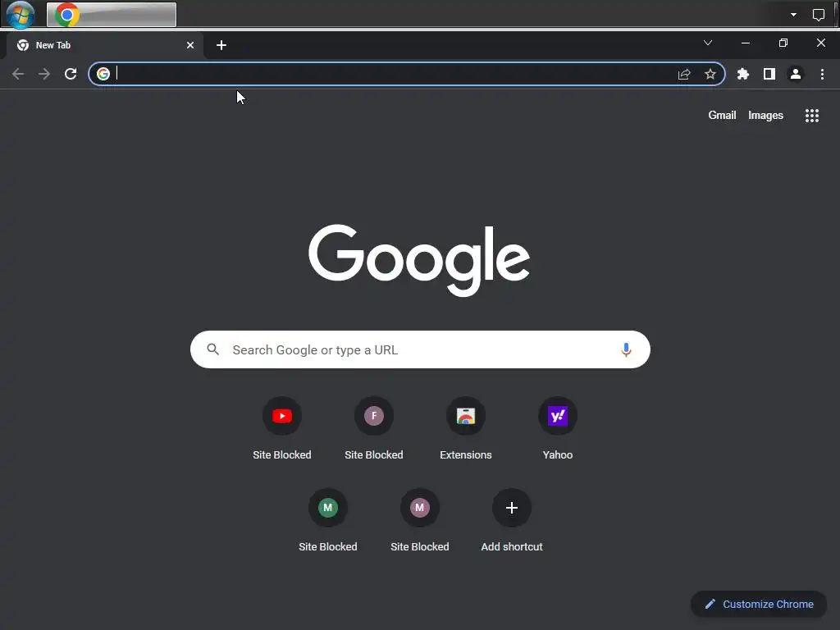Reload the page
The width and height of the screenshot is (840, 630).
coord(71,74)
